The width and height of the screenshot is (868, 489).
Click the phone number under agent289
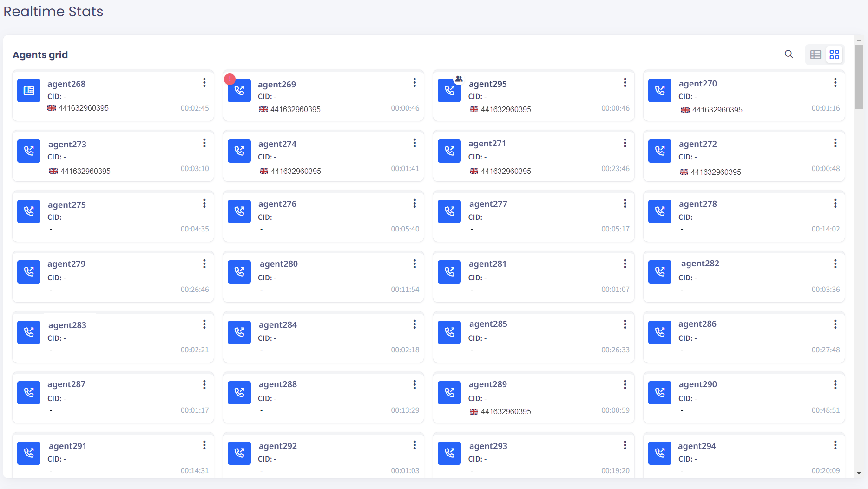[506, 411]
